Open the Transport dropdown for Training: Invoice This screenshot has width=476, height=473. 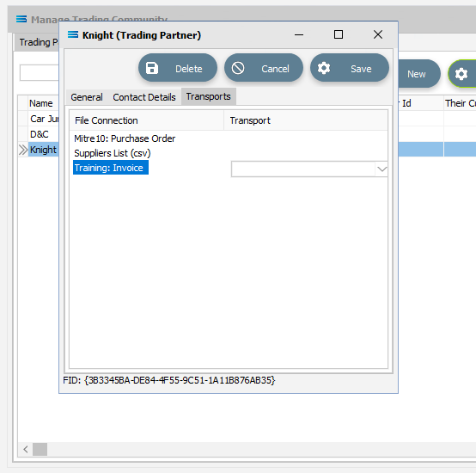point(381,169)
